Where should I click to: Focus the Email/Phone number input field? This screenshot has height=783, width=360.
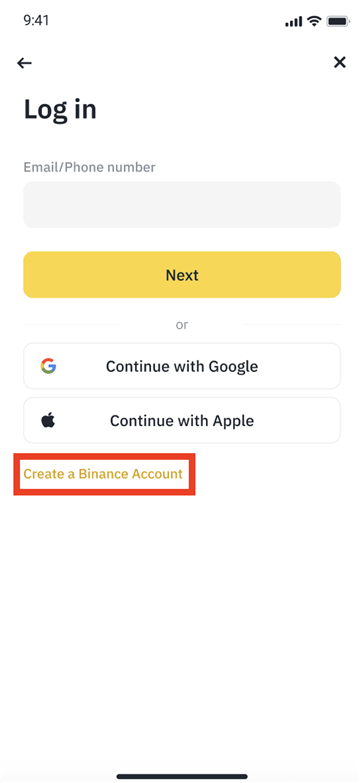tap(182, 205)
